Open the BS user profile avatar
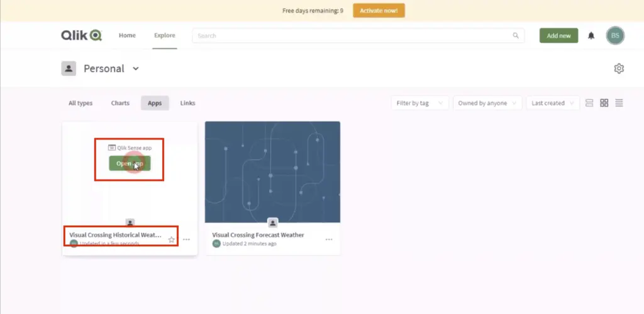The image size is (644, 314). point(615,36)
